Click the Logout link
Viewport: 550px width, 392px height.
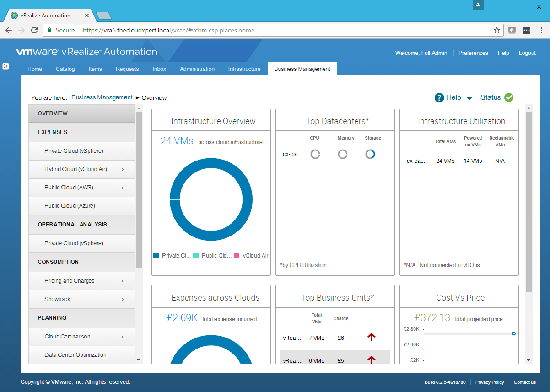[x=527, y=53]
